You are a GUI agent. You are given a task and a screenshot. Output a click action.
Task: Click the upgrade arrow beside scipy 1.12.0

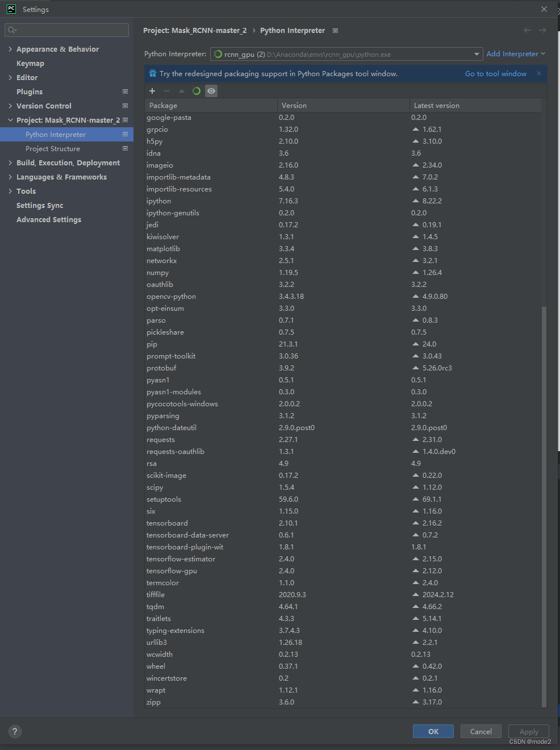tap(416, 488)
